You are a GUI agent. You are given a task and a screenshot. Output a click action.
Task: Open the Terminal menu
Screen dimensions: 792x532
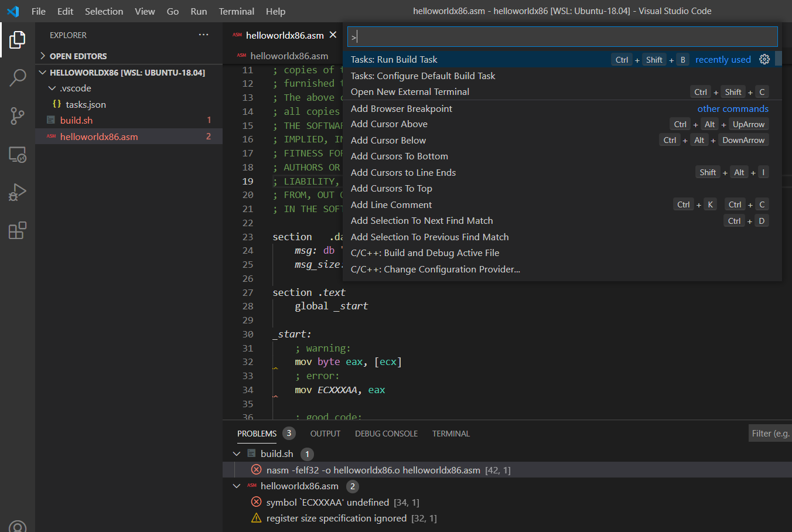236,11
